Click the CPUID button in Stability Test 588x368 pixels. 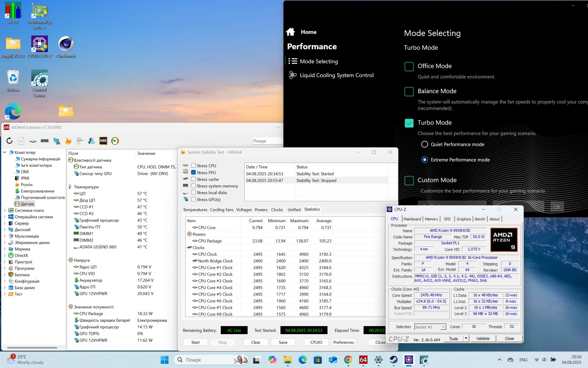point(316,342)
